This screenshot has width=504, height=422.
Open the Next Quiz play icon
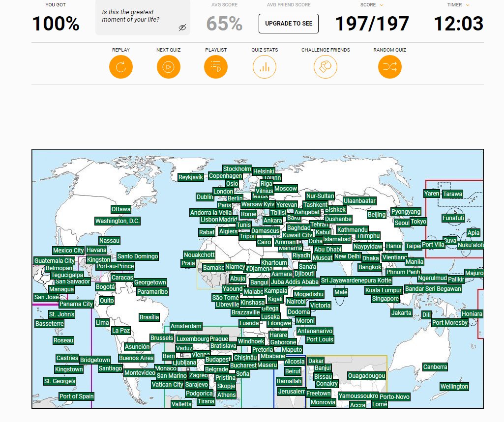pyautogui.click(x=169, y=67)
